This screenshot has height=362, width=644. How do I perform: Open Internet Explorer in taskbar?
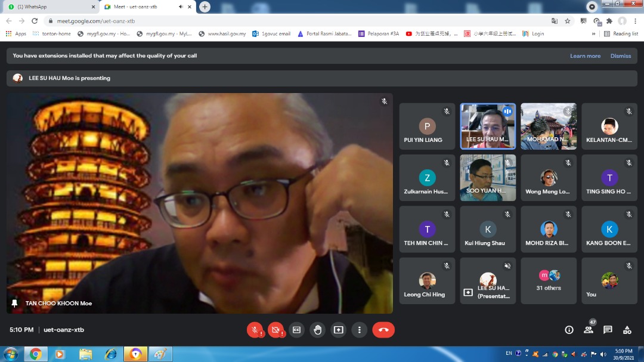click(110, 354)
